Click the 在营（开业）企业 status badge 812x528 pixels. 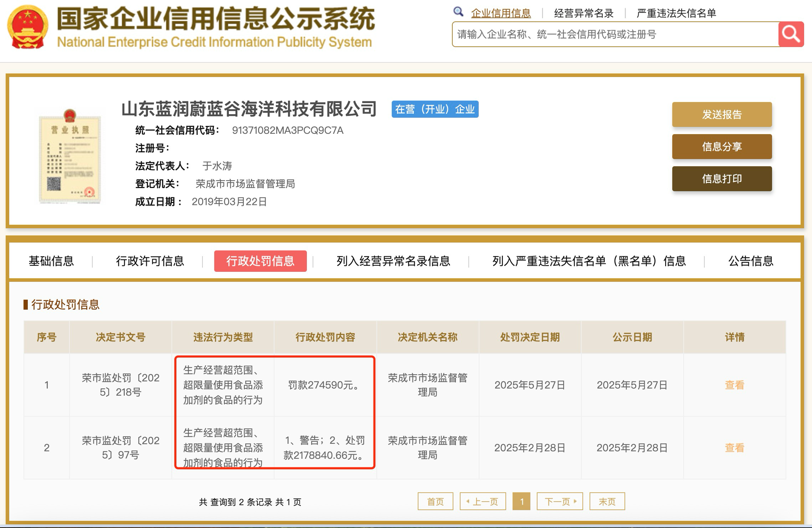point(435,109)
